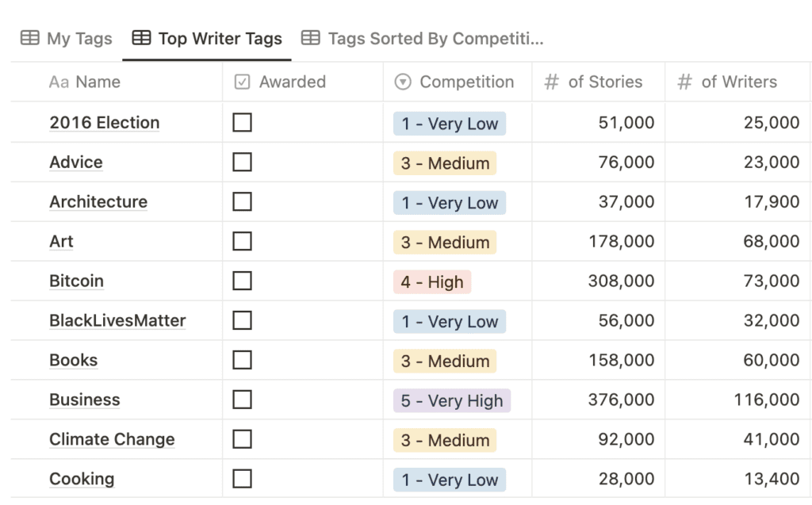The width and height of the screenshot is (812, 505).
Task: Open the Climate Change entry
Action: coord(112,440)
